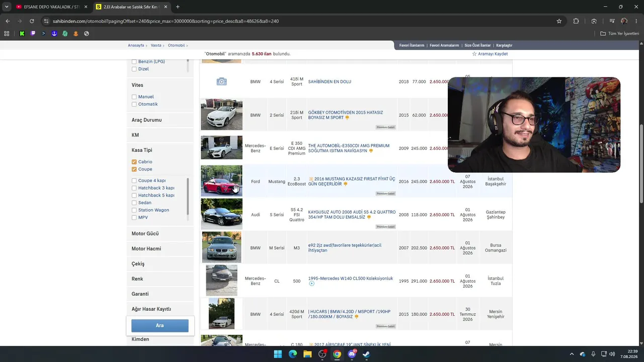Check the Dizel fuel checkbox
This screenshot has height=362, width=644.
pos(134,69)
